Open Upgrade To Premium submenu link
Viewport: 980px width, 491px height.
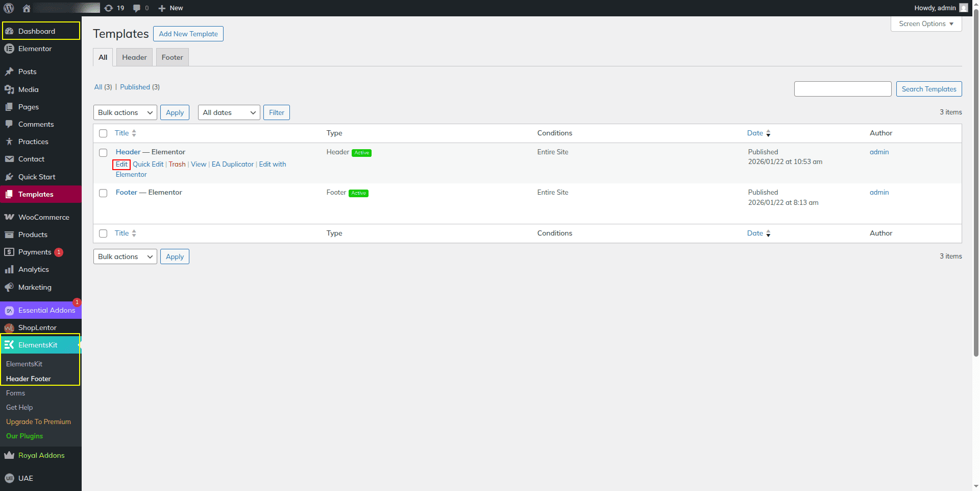pos(38,422)
